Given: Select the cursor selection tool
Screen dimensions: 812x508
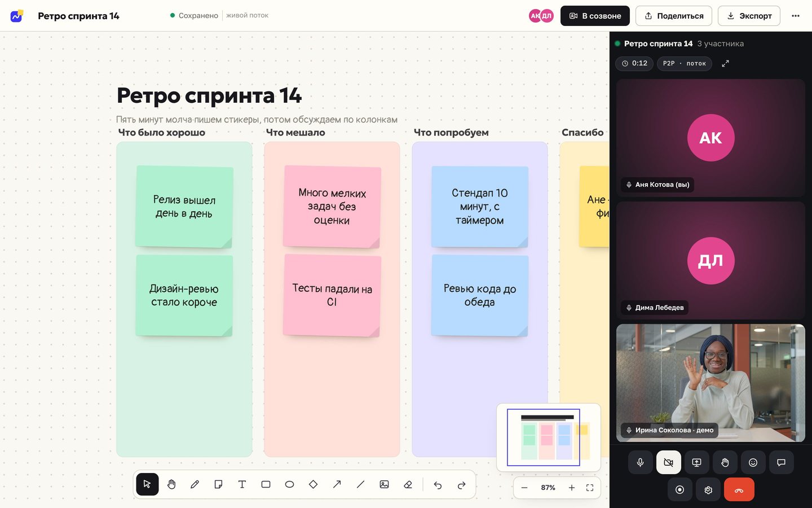Looking at the screenshot, I should click(147, 484).
